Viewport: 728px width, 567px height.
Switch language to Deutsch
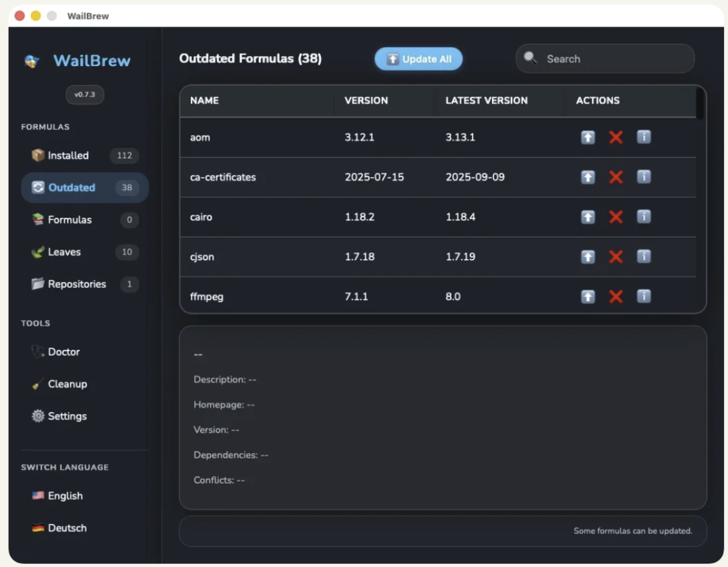pyautogui.click(x=67, y=529)
